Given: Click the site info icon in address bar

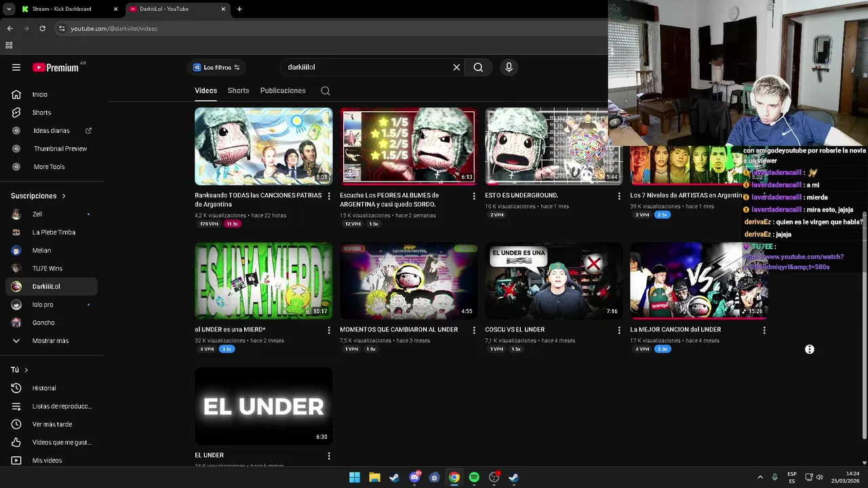Looking at the screenshot, I should [62, 28].
